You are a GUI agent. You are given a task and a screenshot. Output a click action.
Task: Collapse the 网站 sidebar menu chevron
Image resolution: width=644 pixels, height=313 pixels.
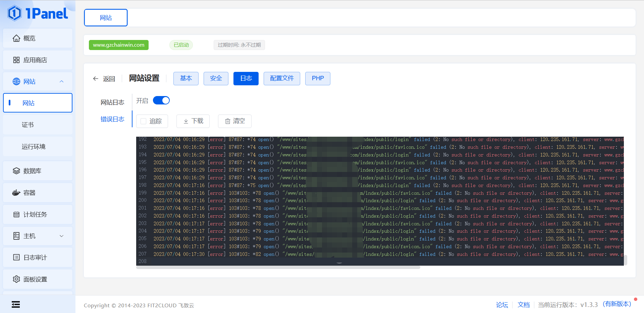pos(61,82)
